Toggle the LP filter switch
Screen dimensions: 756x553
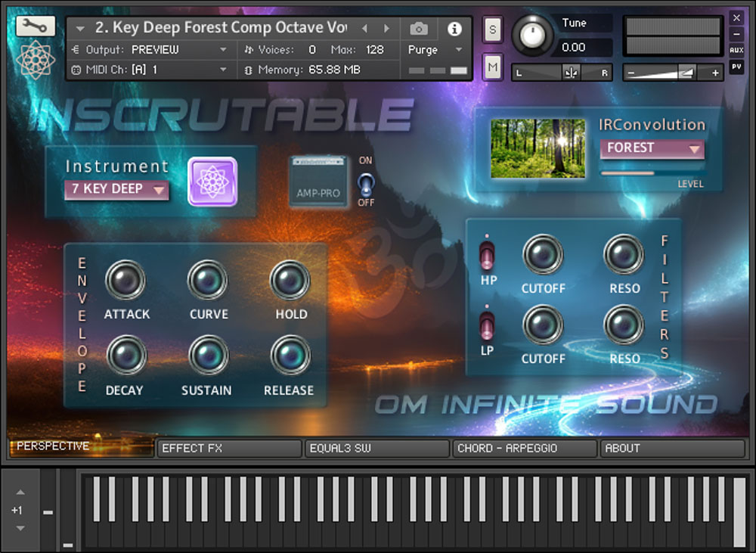pyautogui.click(x=487, y=325)
